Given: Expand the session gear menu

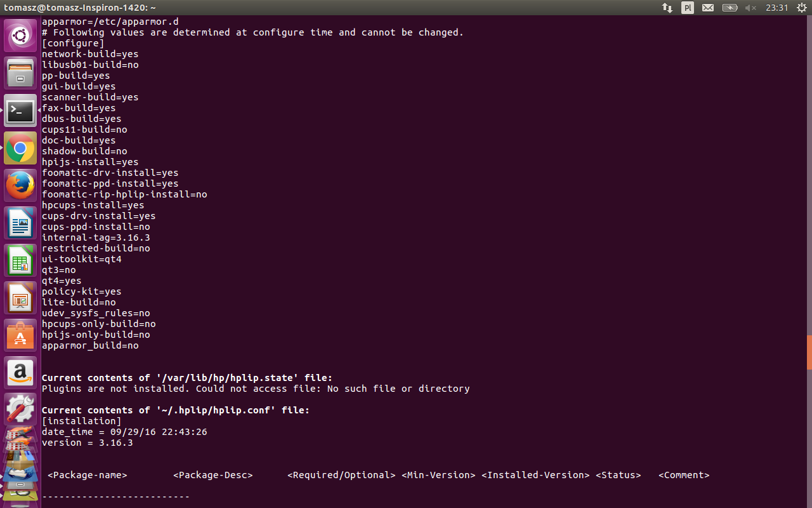Looking at the screenshot, I should point(801,8).
